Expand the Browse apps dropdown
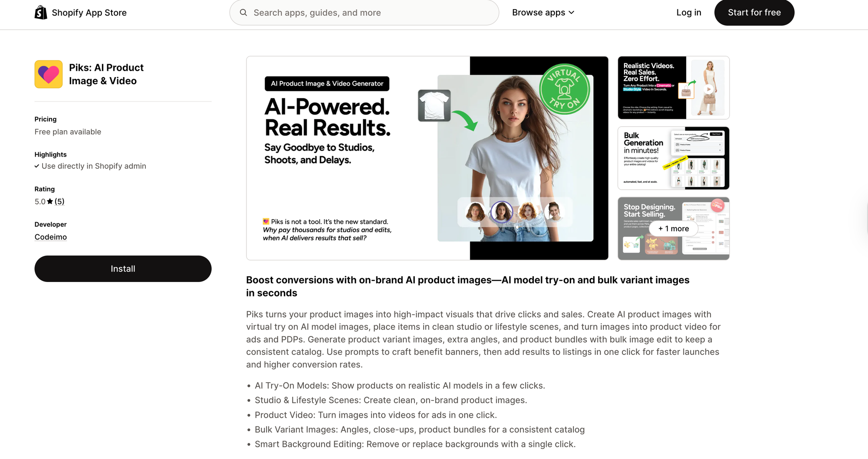Viewport: 868px width, 459px height. [x=543, y=13]
